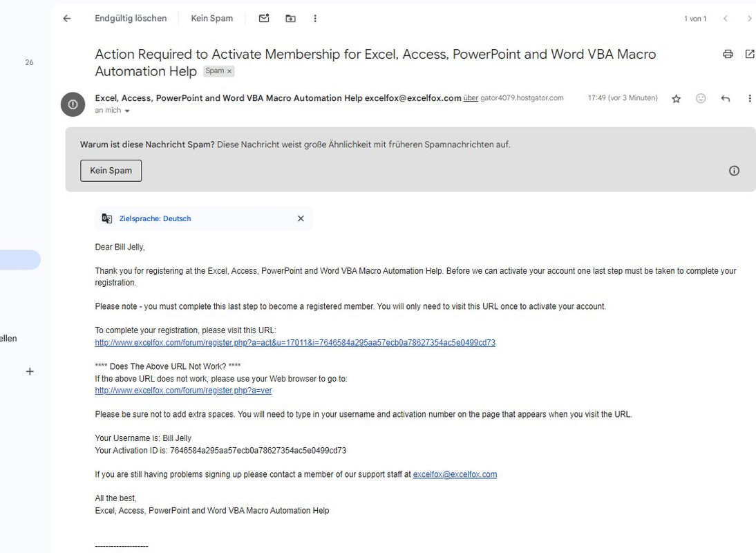Click the '1 von 1' message counter
Viewport: 756px width, 553px height.
point(695,19)
